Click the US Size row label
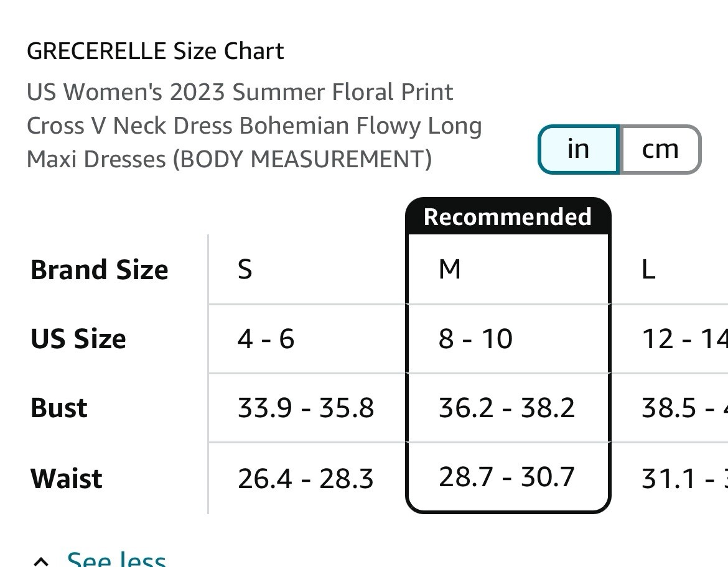Image resolution: width=728 pixels, height=567 pixels. click(x=78, y=339)
